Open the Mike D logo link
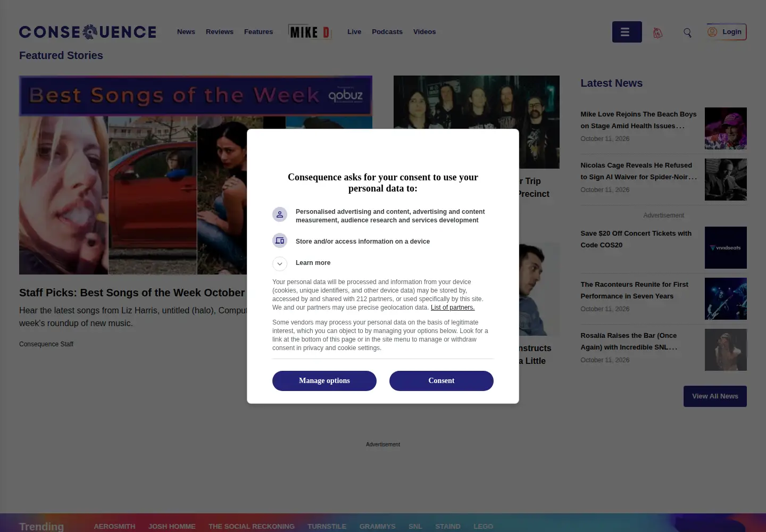The image size is (766, 532). (x=310, y=32)
